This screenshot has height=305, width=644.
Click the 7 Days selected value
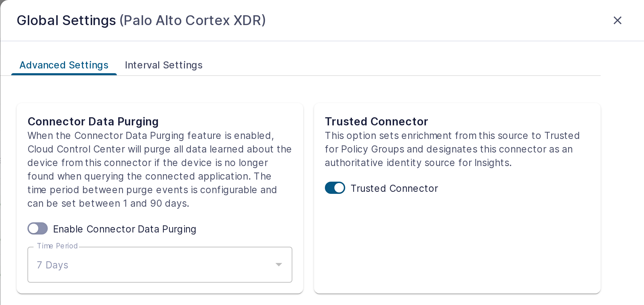pyautogui.click(x=53, y=265)
